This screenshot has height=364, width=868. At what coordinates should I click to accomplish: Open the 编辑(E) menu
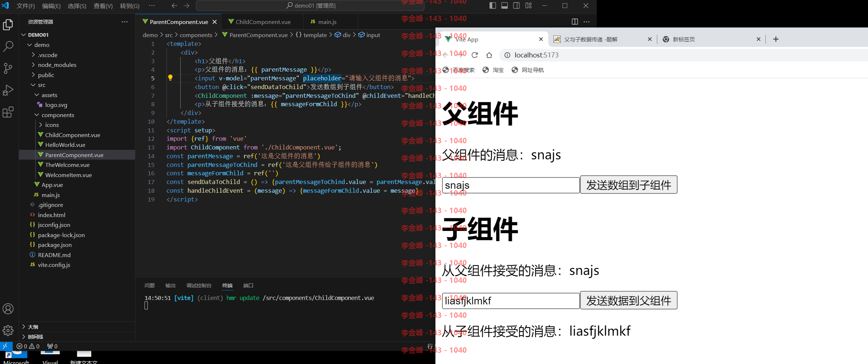point(51,6)
